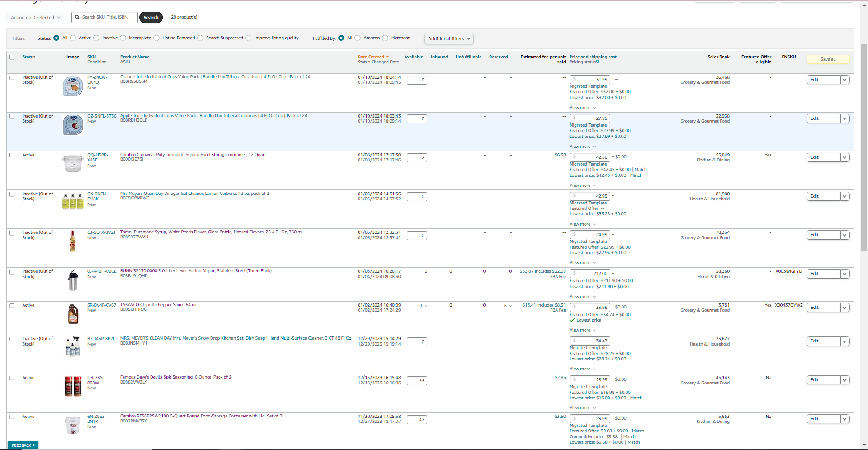868x450 pixels.
Task: Expand the Reserved 6 dropdown in TABASCO row
Action: tap(508, 306)
